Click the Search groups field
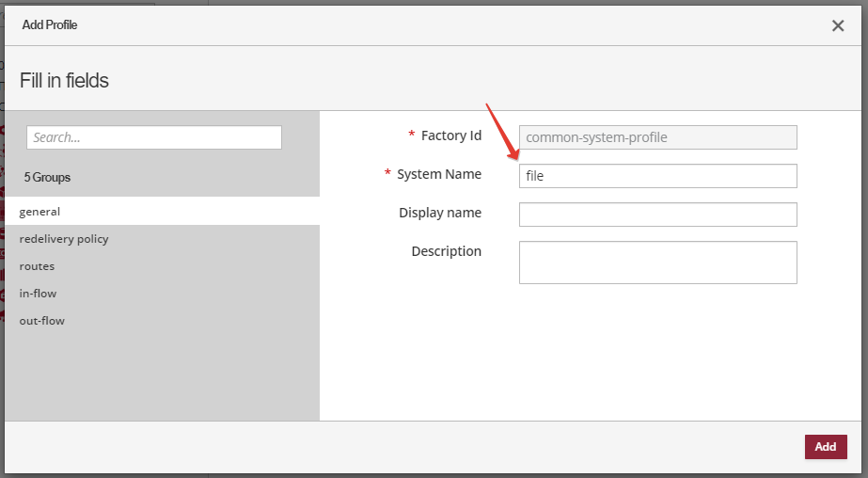This screenshot has width=868, height=478. [x=154, y=137]
